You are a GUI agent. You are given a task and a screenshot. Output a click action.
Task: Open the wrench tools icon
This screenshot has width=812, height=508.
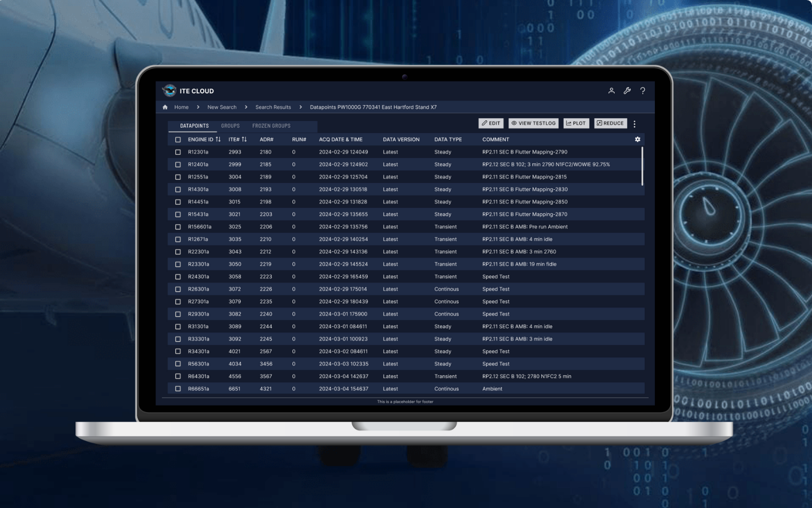[627, 91]
